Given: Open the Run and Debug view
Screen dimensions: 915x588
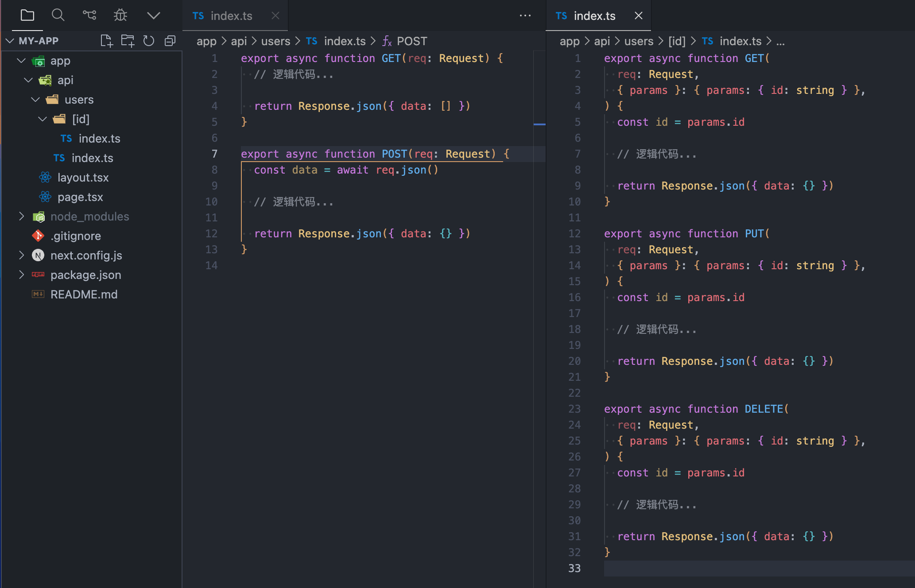Looking at the screenshot, I should click(x=120, y=15).
